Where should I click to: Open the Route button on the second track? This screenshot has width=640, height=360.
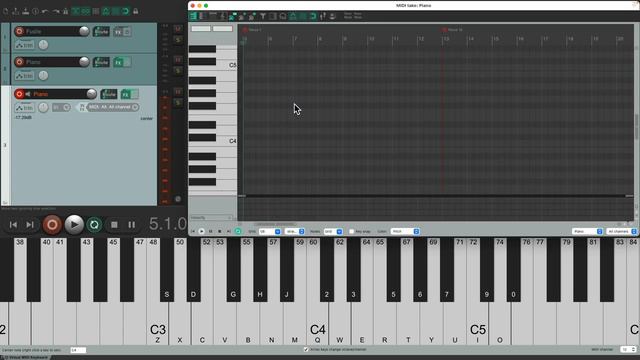click(x=101, y=62)
